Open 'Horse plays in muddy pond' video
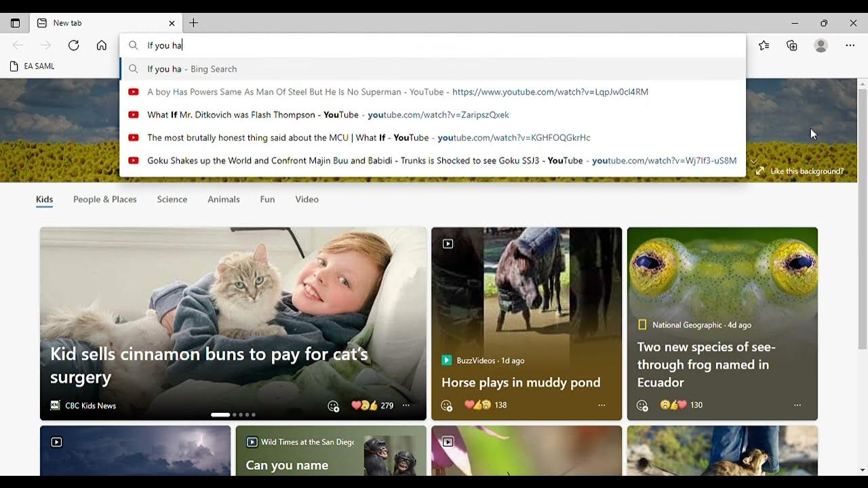The width and height of the screenshot is (868, 488). coord(521,382)
